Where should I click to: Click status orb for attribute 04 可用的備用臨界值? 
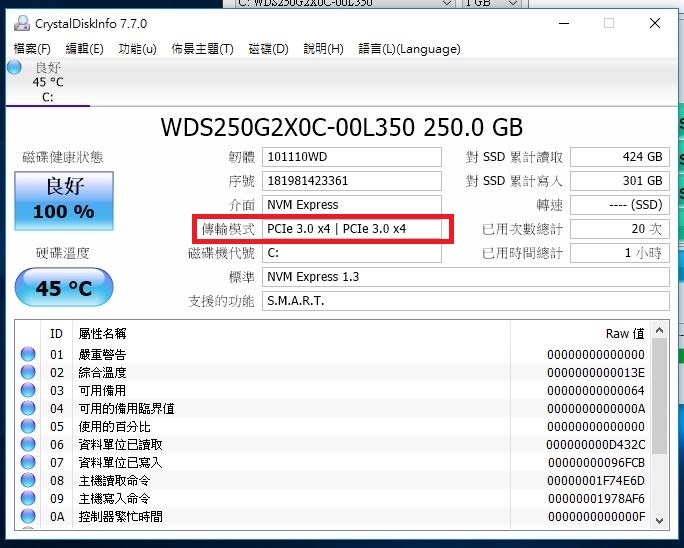point(28,408)
